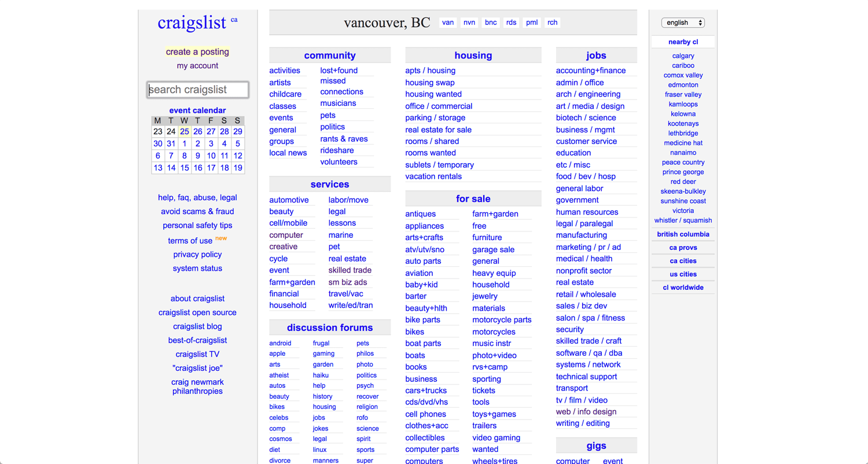
Task: Expand the us cities list
Action: 683,274
